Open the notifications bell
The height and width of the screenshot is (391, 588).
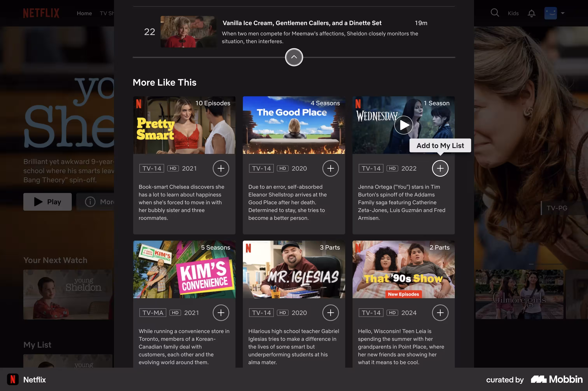point(531,13)
